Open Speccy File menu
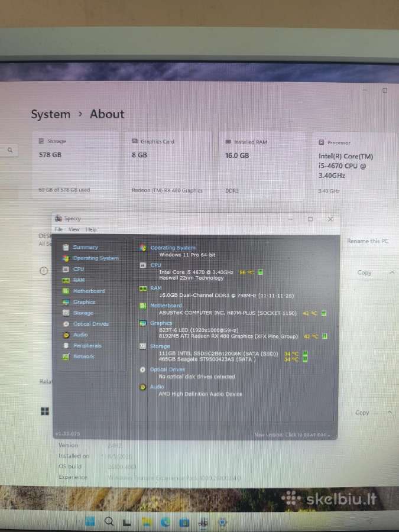Screen dimensions: 399x532 (x=59, y=229)
